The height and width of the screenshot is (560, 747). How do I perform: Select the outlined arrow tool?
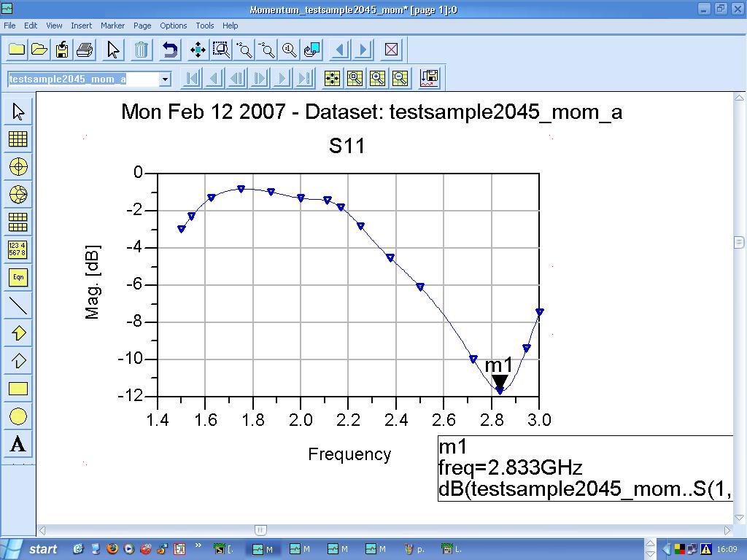18,360
